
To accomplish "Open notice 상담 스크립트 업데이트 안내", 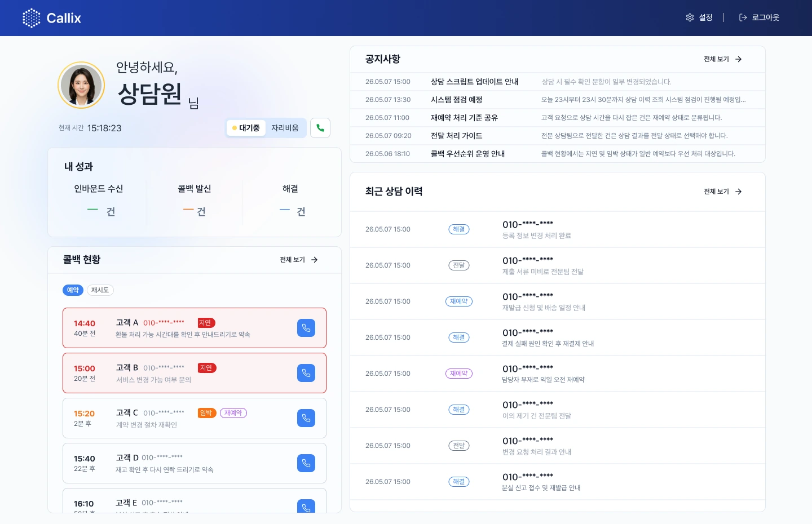I will click(558, 82).
